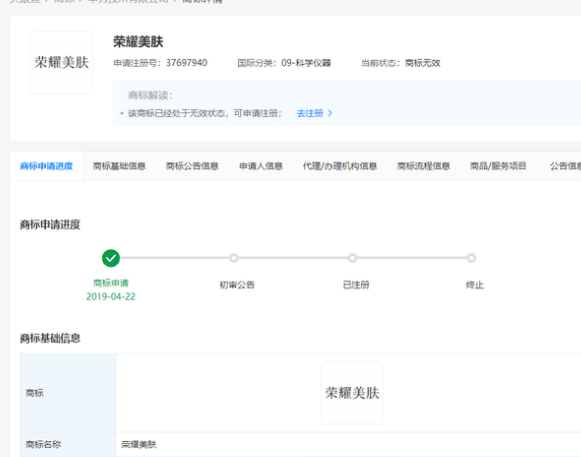
Task: Click the 商标无效 status value
Action: [x=422, y=63]
